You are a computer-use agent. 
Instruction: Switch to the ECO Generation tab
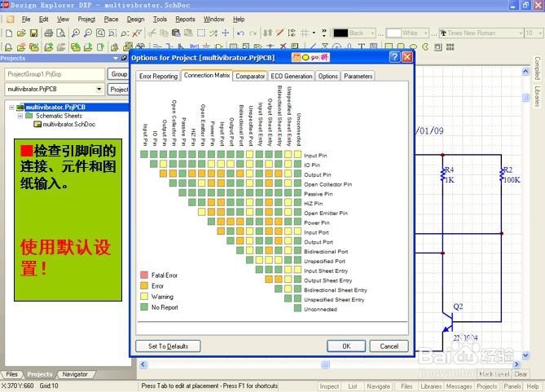[292, 76]
